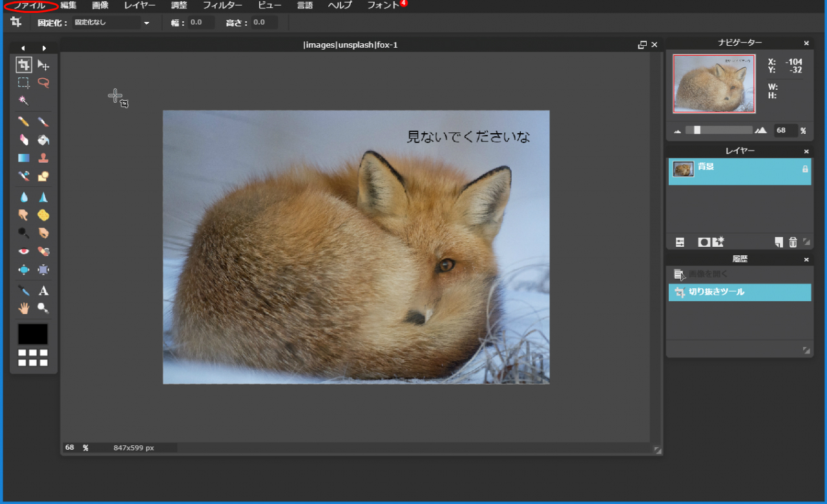This screenshot has width=827, height=504.
Task: Select the Drawing shapes tool
Action: point(43,176)
